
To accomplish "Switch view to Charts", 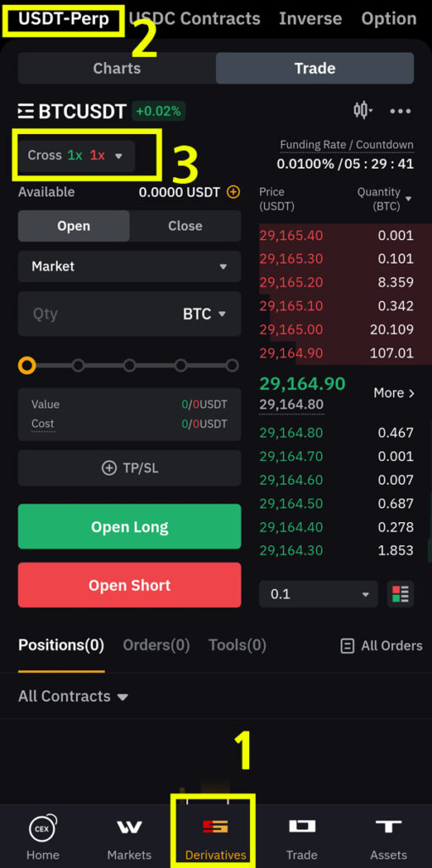I will [117, 68].
